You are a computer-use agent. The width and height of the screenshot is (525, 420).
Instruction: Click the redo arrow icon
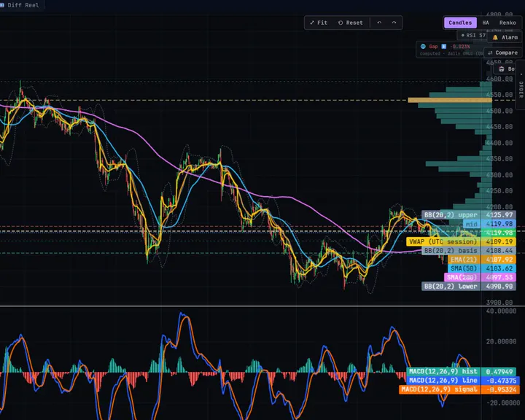click(x=394, y=23)
